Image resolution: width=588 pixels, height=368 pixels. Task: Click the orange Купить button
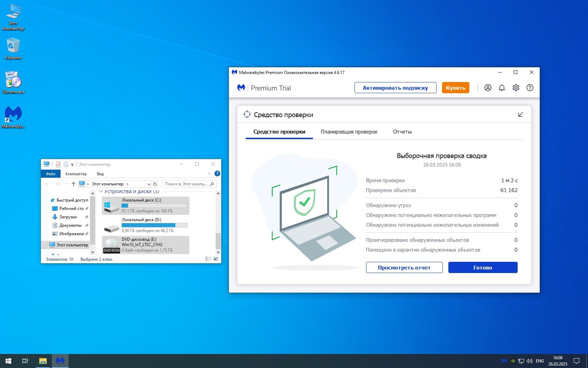click(x=455, y=88)
